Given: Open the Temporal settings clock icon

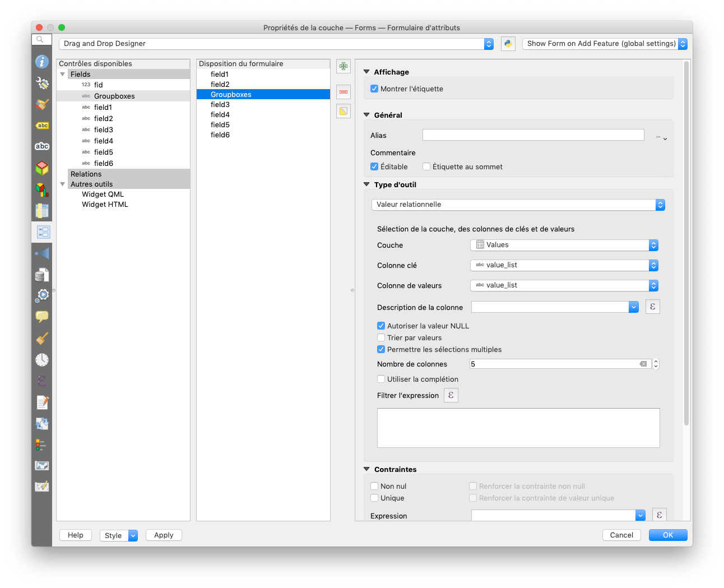Looking at the screenshot, I should pyautogui.click(x=42, y=359).
